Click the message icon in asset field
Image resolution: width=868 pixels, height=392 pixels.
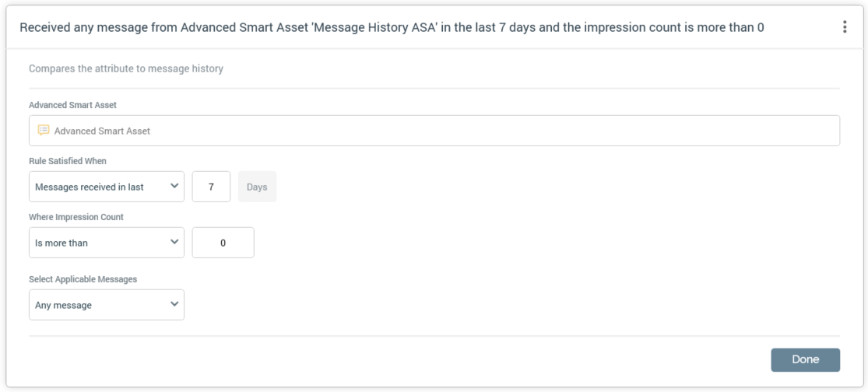[x=44, y=131]
